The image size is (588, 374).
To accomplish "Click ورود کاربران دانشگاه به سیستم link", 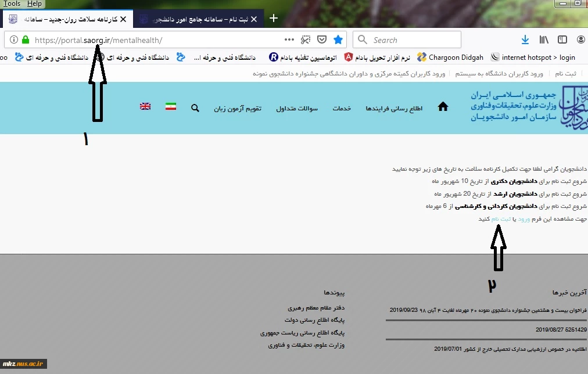I will click(499, 73).
